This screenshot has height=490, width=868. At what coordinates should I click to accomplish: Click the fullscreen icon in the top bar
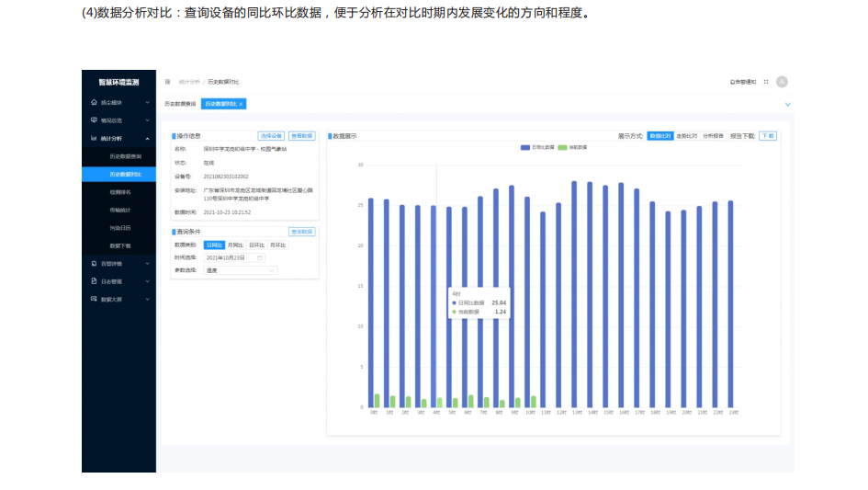point(766,82)
